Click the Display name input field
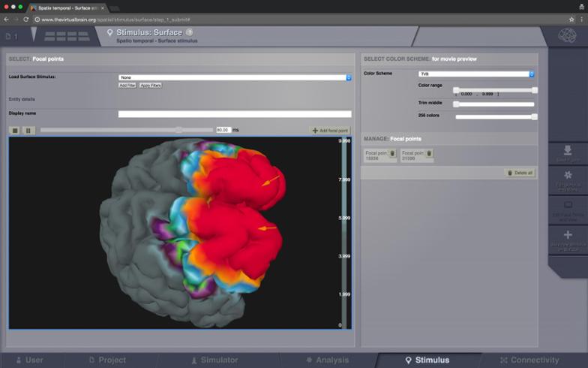The width and height of the screenshot is (588, 368). [235, 114]
